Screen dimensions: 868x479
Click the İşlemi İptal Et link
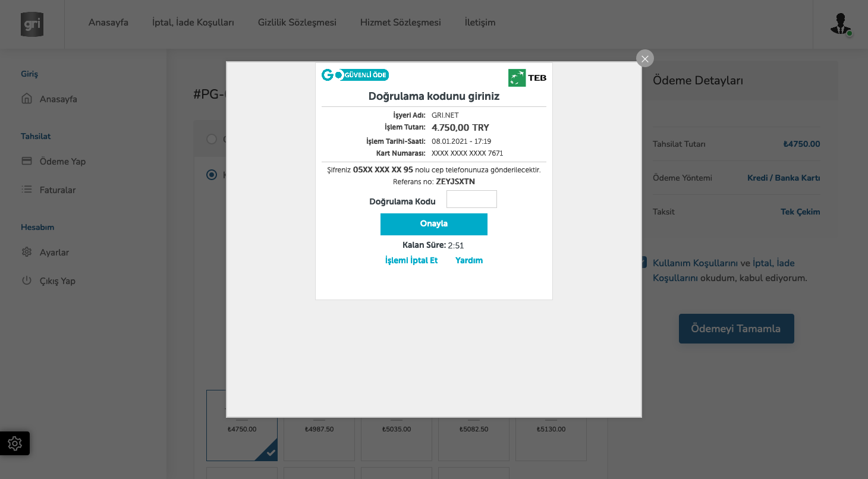click(x=411, y=260)
